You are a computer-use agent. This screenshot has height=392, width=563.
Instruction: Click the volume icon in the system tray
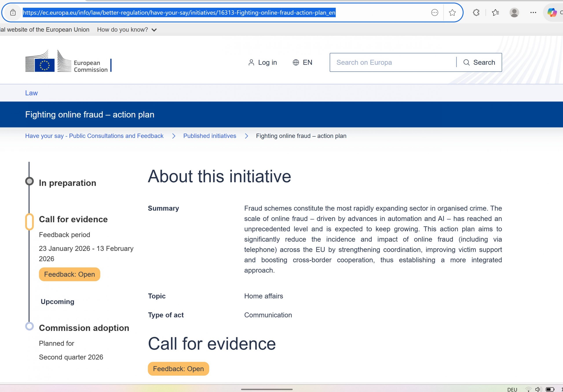[x=538, y=389]
